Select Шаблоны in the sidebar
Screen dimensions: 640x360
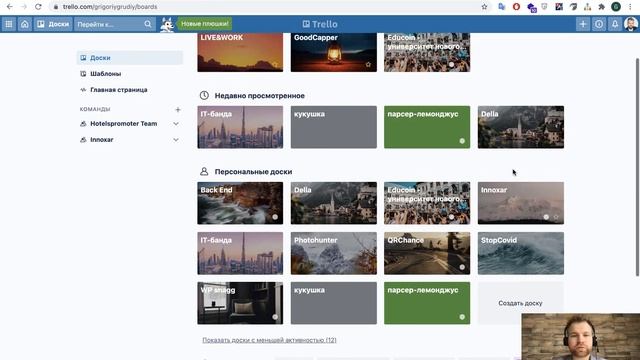(x=130, y=73)
